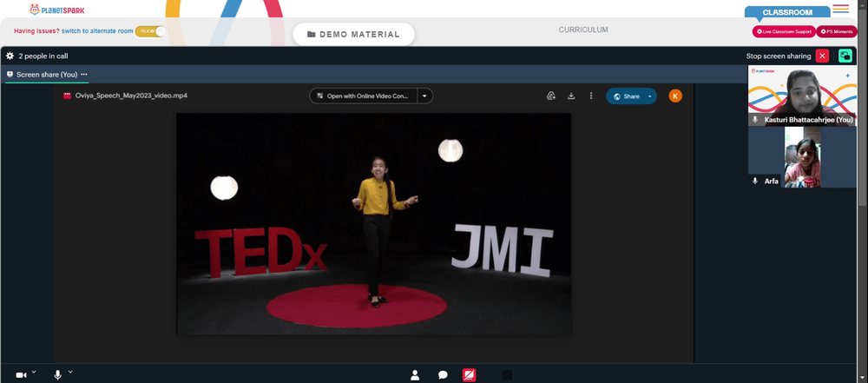Open the Open-with app dropdown arrow
This screenshot has width=868, height=383.
point(424,96)
